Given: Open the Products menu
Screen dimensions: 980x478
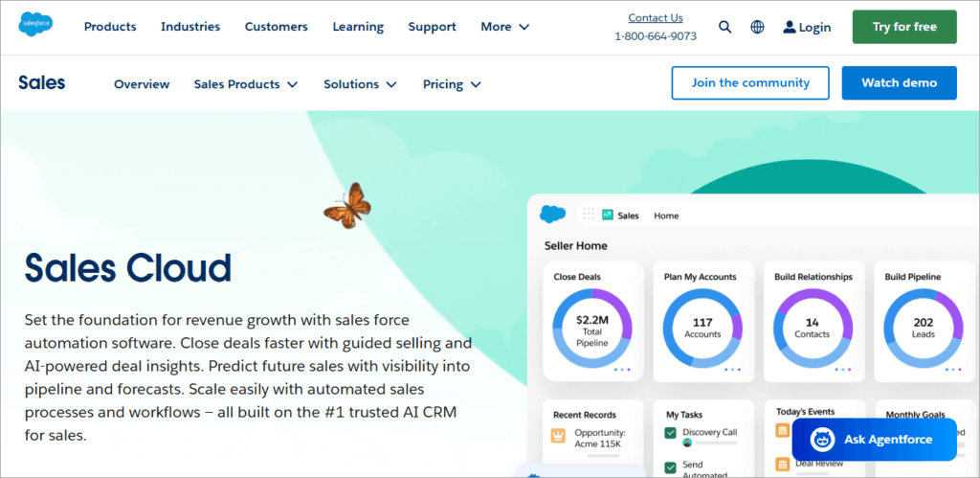Looking at the screenshot, I should pyautogui.click(x=110, y=27).
